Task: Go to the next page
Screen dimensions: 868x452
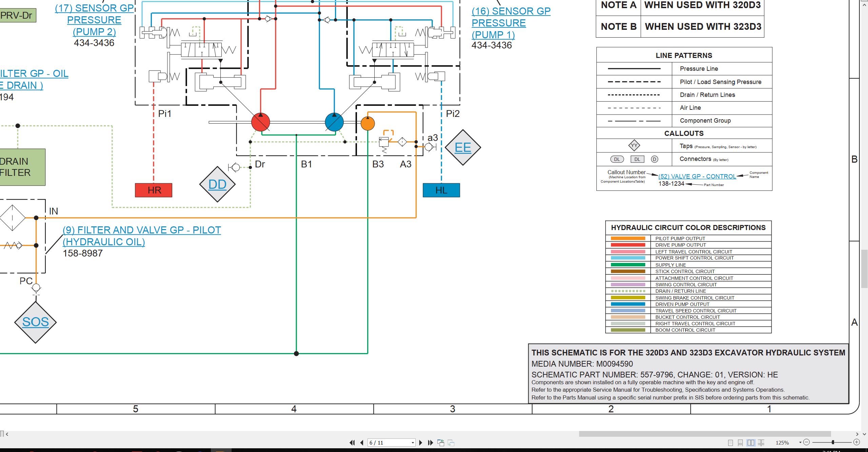Action: [421, 443]
